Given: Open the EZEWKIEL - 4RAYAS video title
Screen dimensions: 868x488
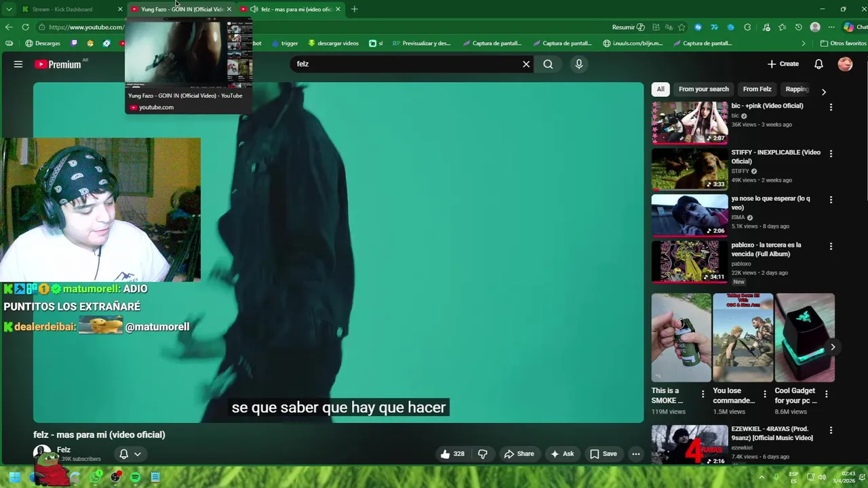Looking at the screenshot, I should coord(772,434).
